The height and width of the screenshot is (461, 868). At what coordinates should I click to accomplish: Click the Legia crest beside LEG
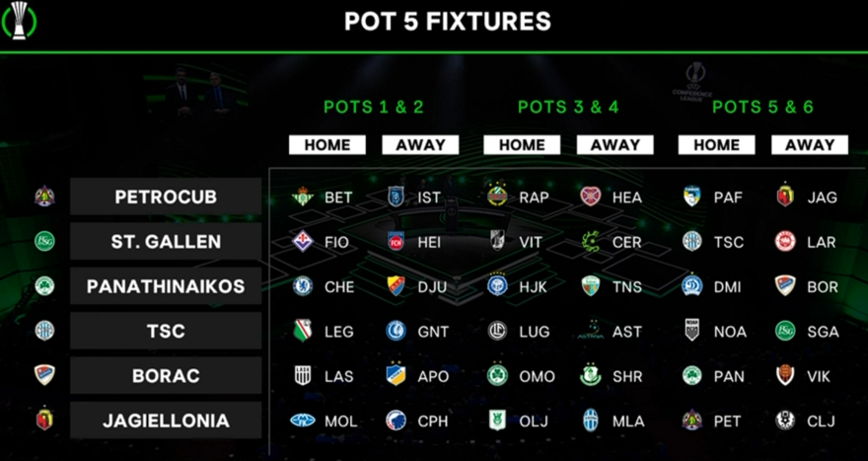303,331
